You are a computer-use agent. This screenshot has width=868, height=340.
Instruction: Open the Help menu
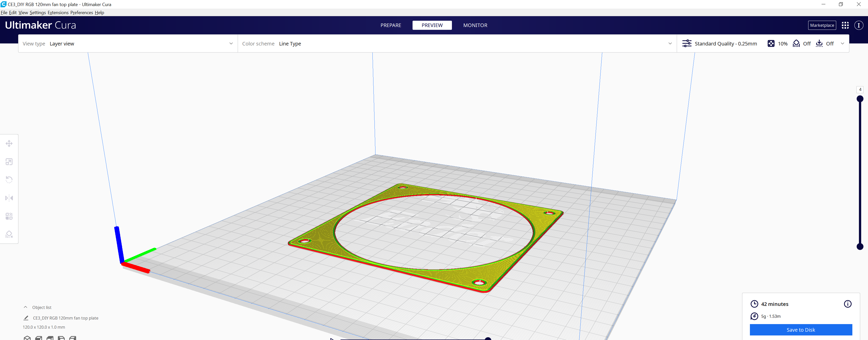tap(99, 12)
